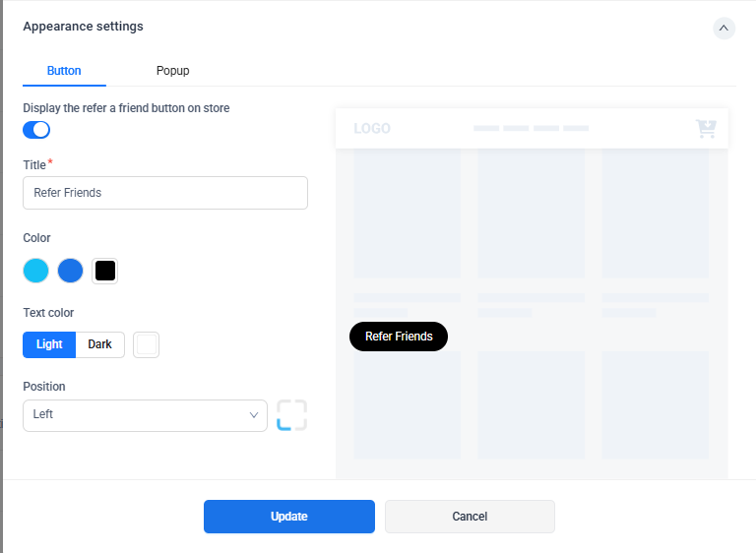Pick the dark blue color swatch
This screenshot has width=756, height=553.
(x=70, y=271)
